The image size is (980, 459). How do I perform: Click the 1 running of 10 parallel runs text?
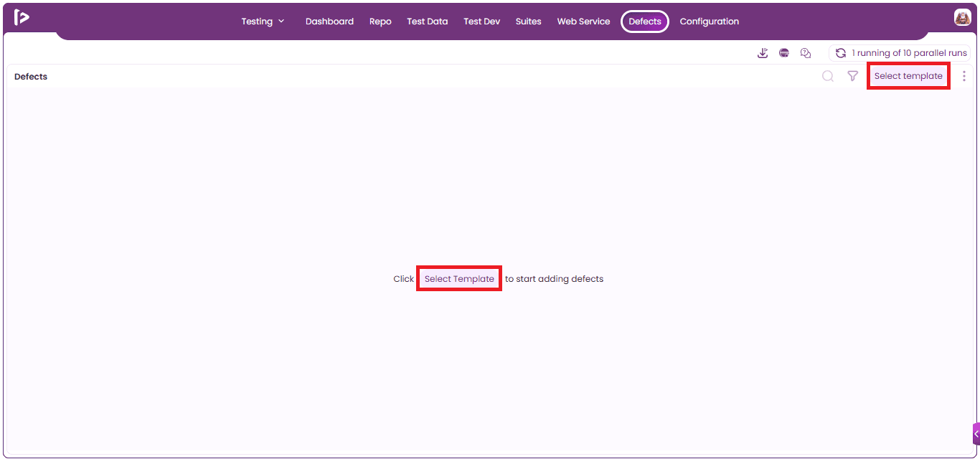(909, 53)
